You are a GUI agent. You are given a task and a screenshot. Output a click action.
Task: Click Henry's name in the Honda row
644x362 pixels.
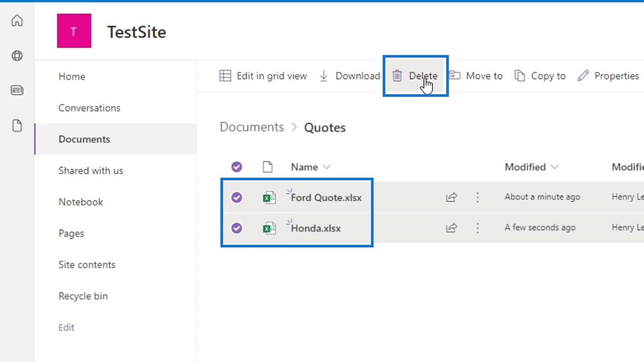tap(628, 227)
